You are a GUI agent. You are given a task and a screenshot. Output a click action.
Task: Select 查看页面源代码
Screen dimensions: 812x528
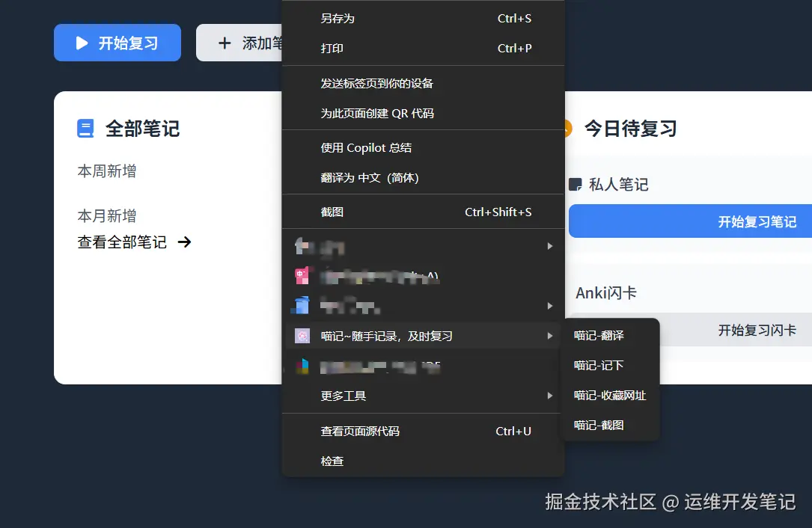(x=423, y=432)
